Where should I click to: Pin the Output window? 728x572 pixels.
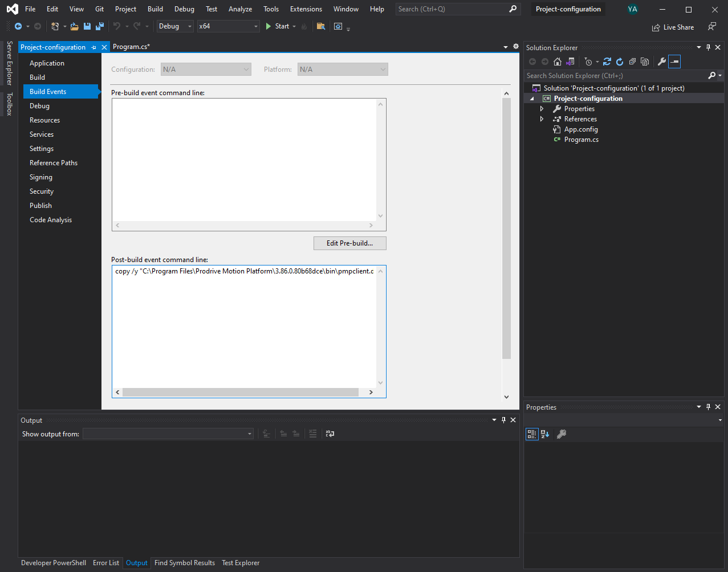503,420
